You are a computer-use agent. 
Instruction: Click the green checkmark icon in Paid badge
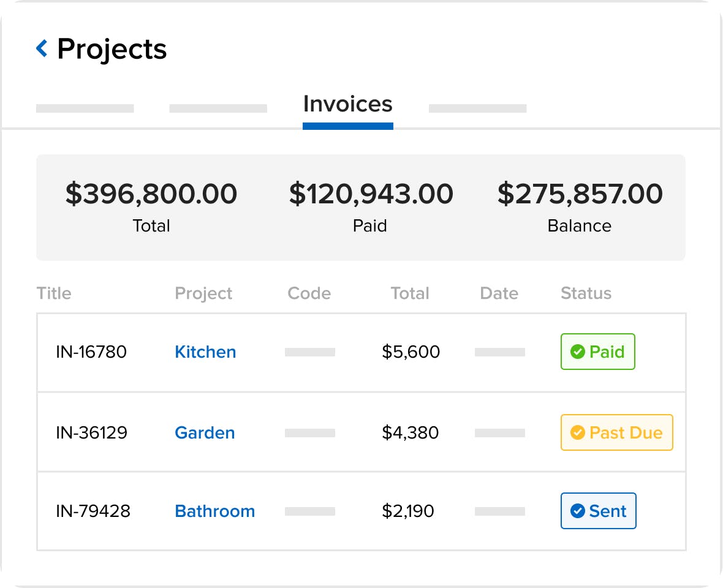point(577,352)
